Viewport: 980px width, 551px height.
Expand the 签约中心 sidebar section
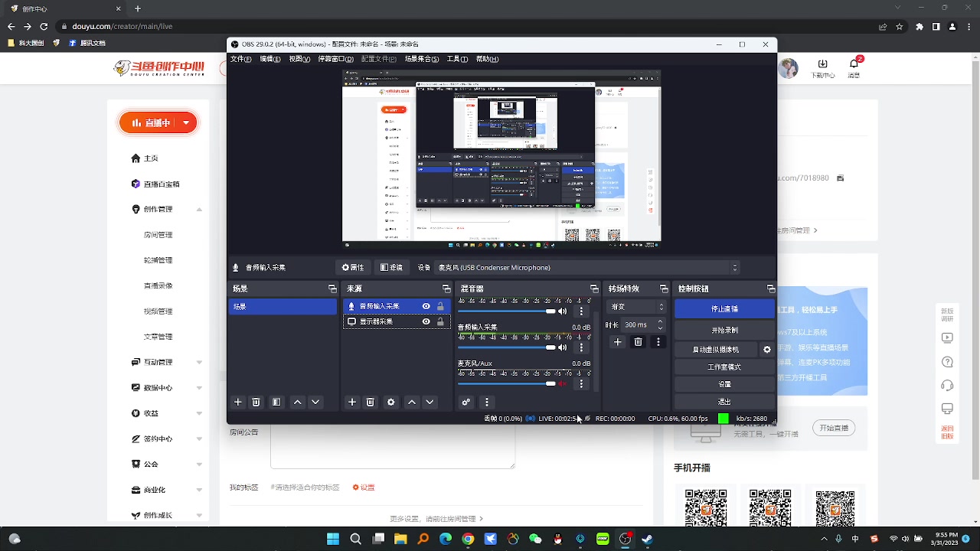tap(199, 439)
